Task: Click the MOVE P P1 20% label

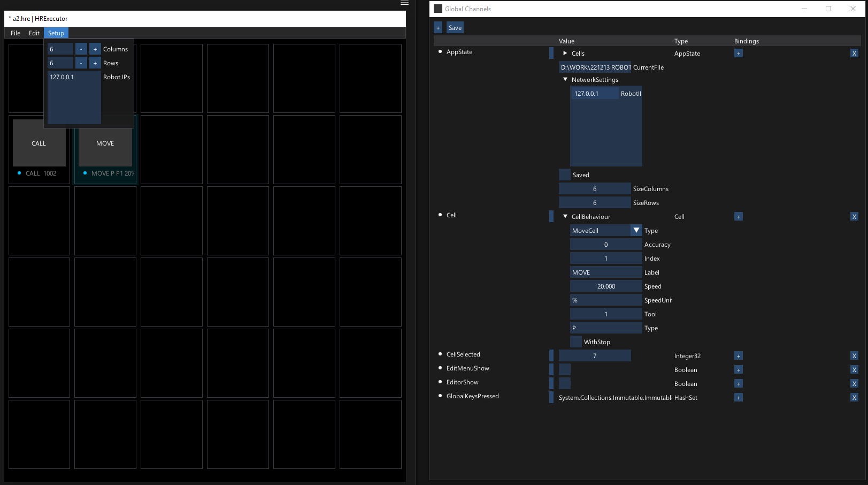Action: point(113,173)
